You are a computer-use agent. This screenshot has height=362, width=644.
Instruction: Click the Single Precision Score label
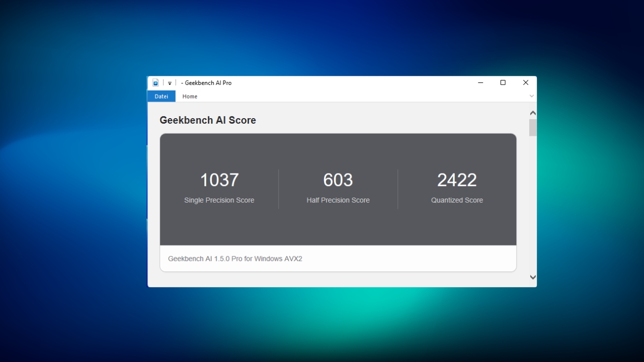(x=219, y=200)
